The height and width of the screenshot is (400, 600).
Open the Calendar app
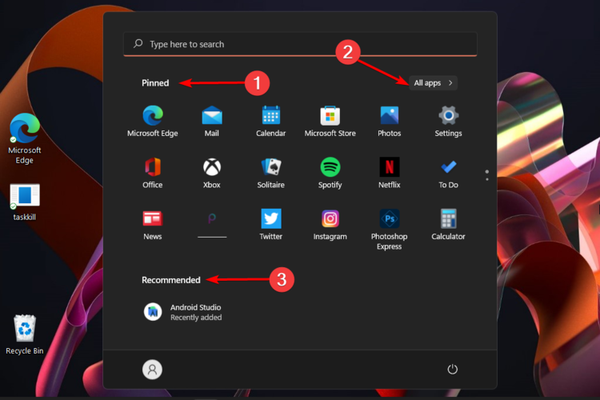pyautogui.click(x=271, y=121)
